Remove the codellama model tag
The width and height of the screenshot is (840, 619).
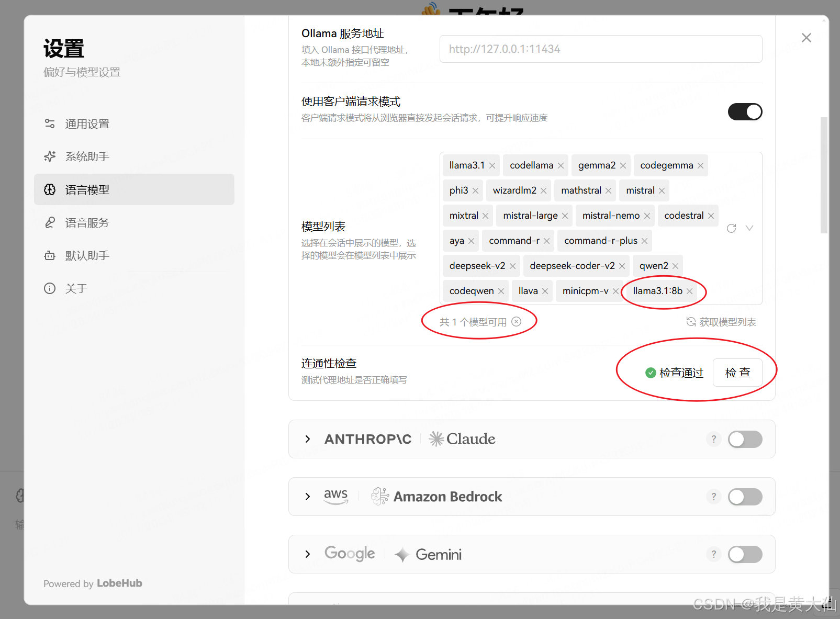coord(561,165)
